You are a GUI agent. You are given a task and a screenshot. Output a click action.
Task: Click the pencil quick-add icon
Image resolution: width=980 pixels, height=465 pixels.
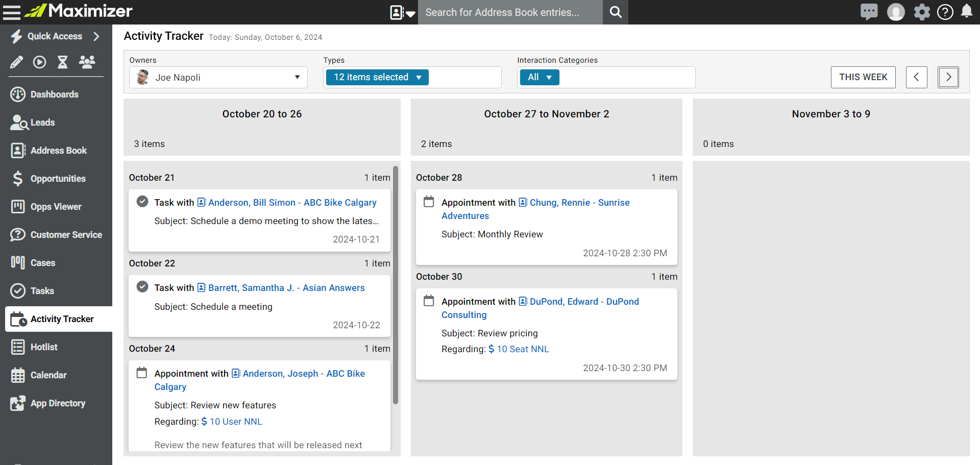[x=16, y=62]
